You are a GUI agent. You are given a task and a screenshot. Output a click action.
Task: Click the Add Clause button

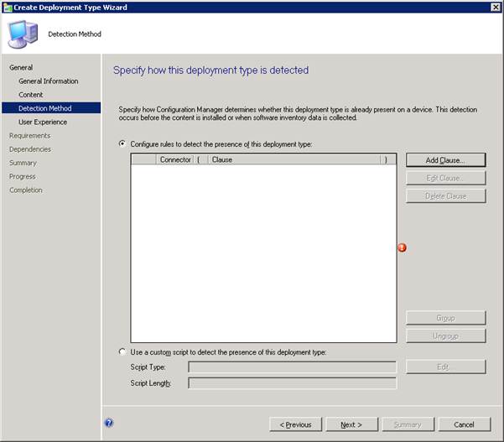(445, 159)
